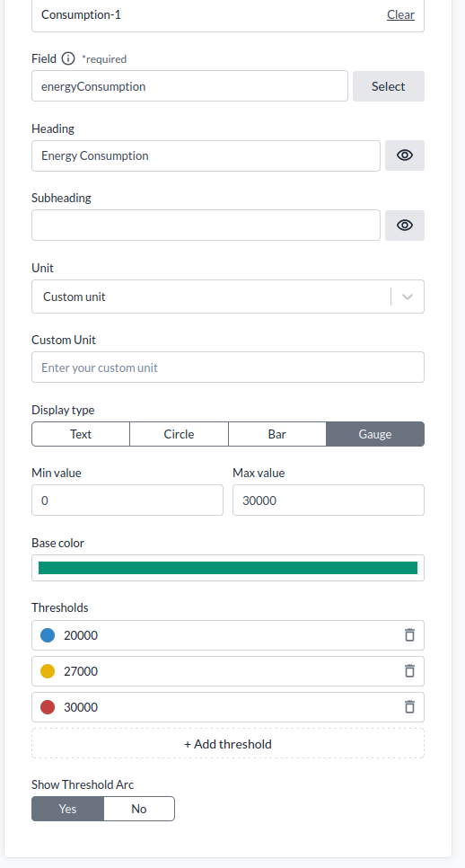Open the red color picker for 30000
465x868 pixels.
(48, 707)
